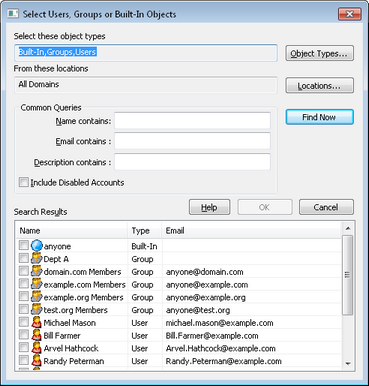Image resolution: width=369 pixels, height=386 pixels.
Task: Select Arvel.Hathcock@example.com email cell
Action: pyautogui.click(x=221, y=349)
